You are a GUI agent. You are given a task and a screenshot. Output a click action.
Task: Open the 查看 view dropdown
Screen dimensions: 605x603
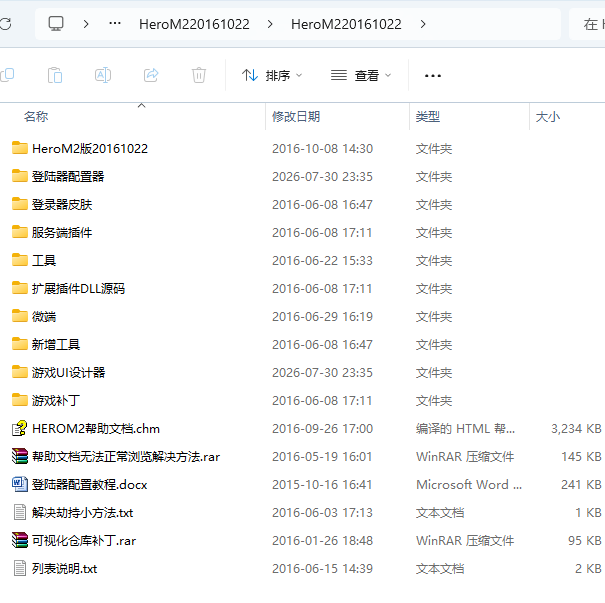click(x=361, y=75)
